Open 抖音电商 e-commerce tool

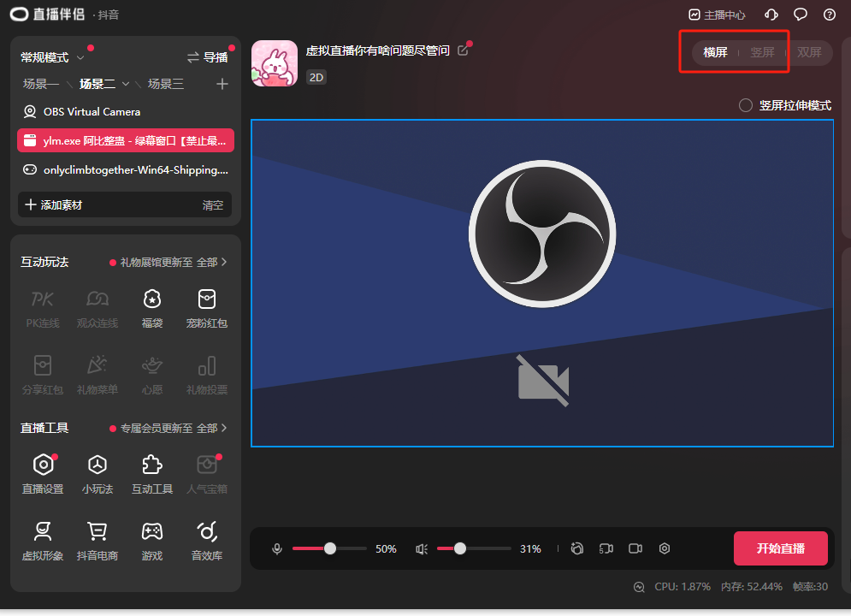click(98, 542)
